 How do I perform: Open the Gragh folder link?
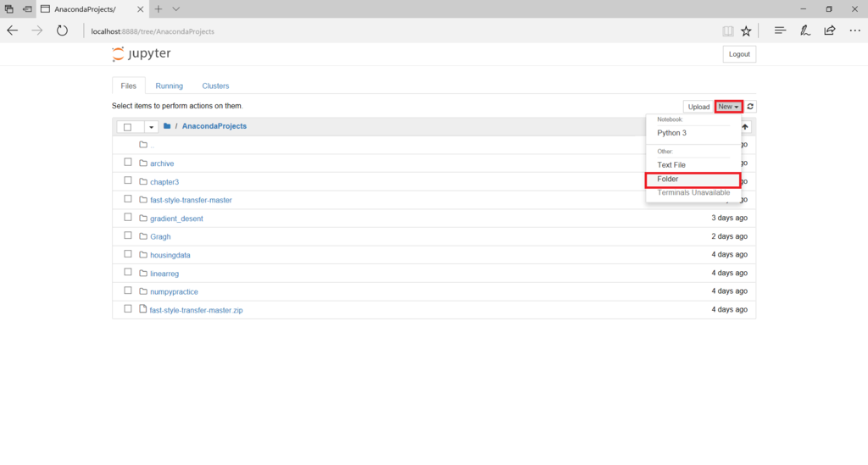160,236
